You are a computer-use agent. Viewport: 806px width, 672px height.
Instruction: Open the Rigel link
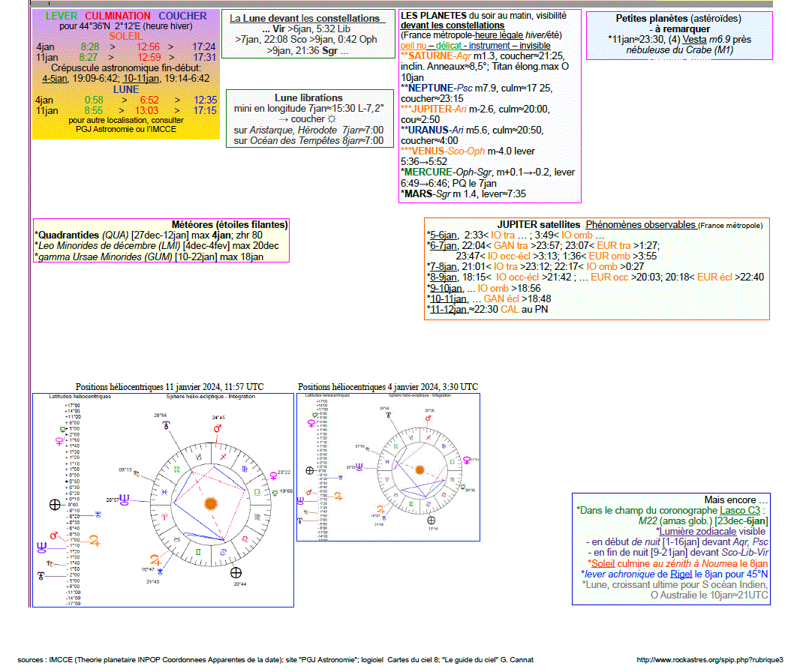681,574
